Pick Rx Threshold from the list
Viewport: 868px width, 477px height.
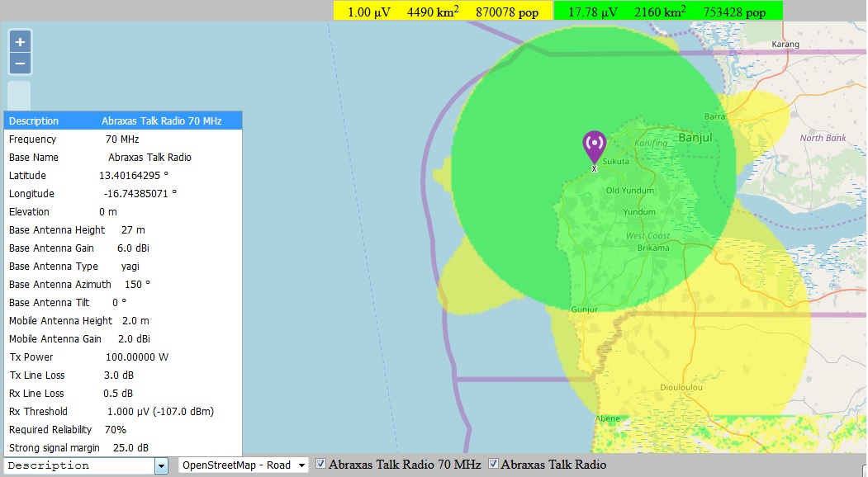(122, 412)
